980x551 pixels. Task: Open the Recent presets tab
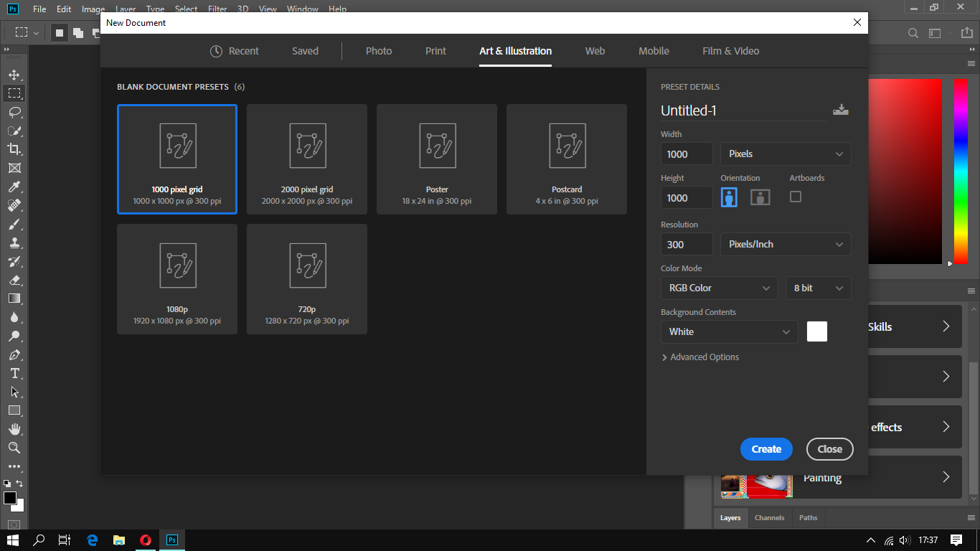coord(243,51)
